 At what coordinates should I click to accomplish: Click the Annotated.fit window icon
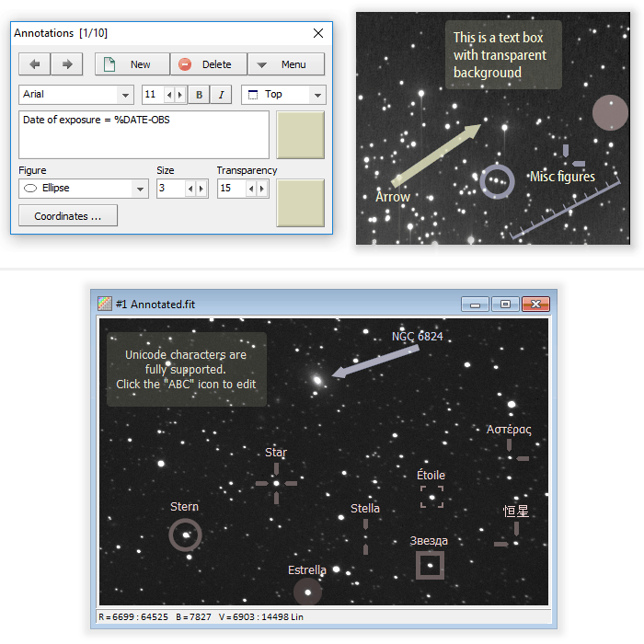pos(106,304)
